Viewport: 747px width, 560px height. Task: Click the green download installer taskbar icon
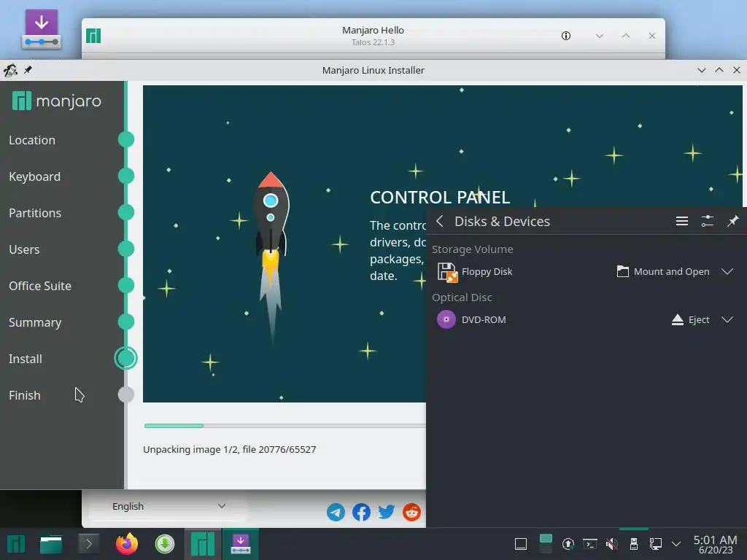165,544
